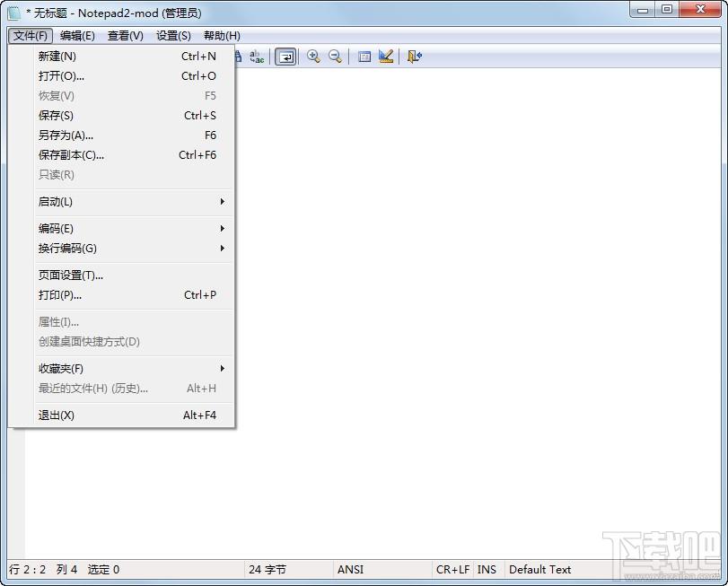Open the 帮助(H) menu
The height and width of the screenshot is (586, 728).
pos(222,36)
